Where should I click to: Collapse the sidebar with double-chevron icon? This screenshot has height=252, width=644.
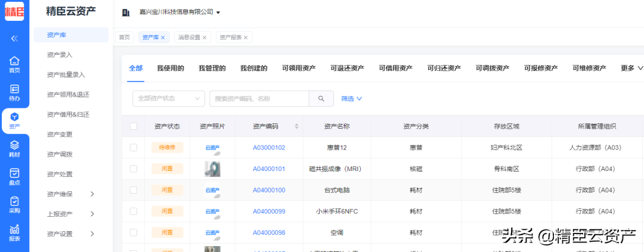tap(14, 39)
